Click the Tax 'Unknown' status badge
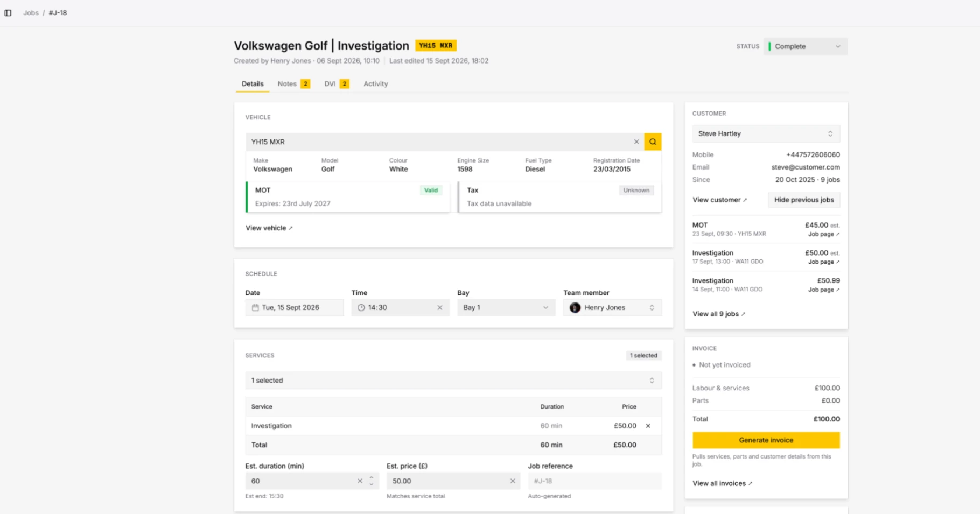Screen dimensions: 980x514 (636, 191)
